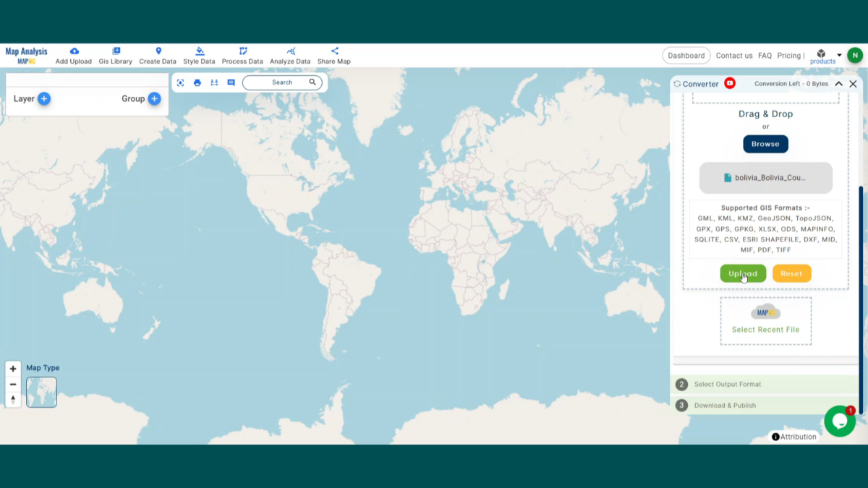Open the Dashboard menu item
868x488 pixels.
[685, 55]
